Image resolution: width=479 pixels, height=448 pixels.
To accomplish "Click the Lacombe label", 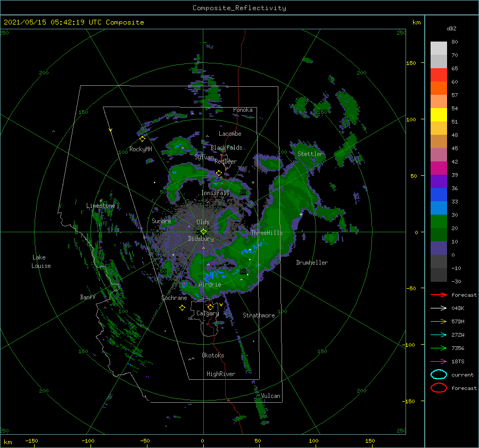I will pyautogui.click(x=230, y=134).
